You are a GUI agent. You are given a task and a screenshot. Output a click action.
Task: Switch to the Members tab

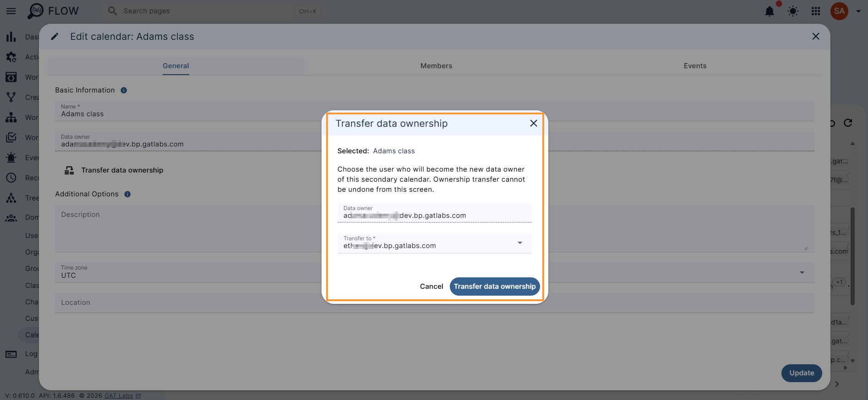click(436, 66)
